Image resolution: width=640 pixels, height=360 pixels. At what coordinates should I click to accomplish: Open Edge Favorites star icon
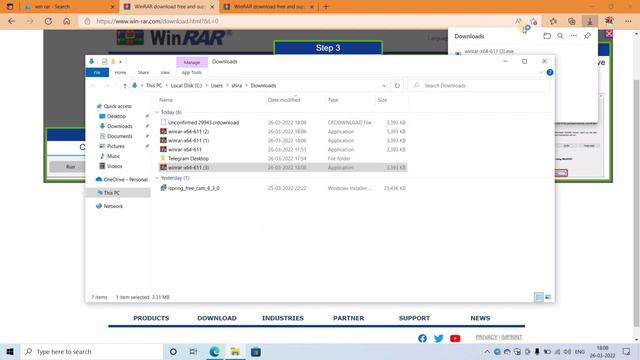553,21
